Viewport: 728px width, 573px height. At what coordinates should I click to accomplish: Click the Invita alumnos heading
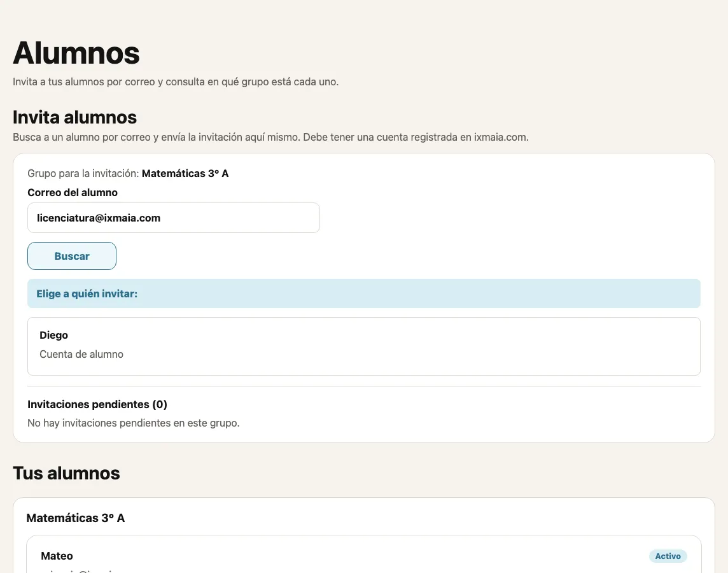[74, 117]
